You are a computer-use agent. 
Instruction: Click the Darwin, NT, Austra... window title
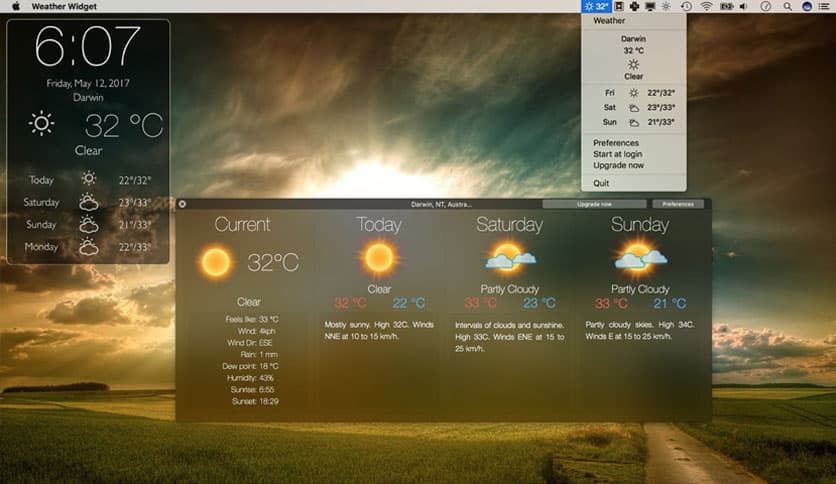coord(441,205)
